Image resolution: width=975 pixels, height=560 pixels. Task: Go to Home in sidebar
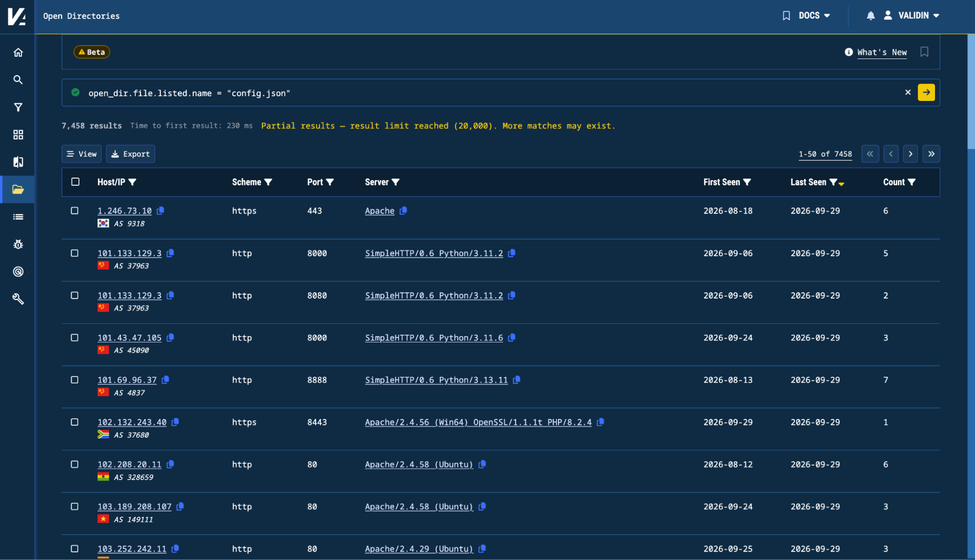(18, 53)
